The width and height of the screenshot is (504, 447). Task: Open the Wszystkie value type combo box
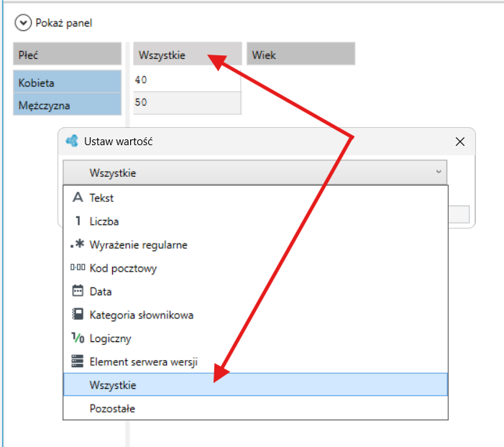(255, 172)
